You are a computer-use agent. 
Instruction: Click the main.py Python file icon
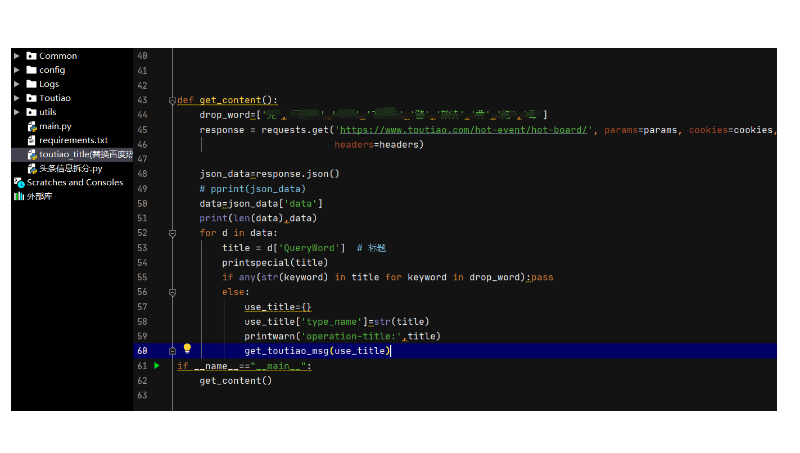(32, 126)
